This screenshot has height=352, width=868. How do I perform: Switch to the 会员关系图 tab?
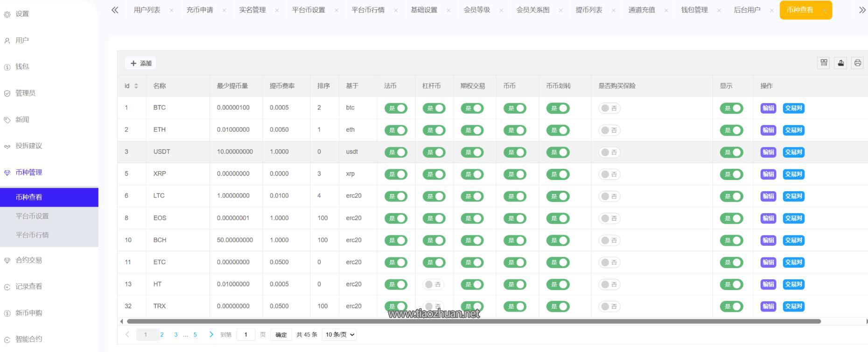tap(533, 10)
